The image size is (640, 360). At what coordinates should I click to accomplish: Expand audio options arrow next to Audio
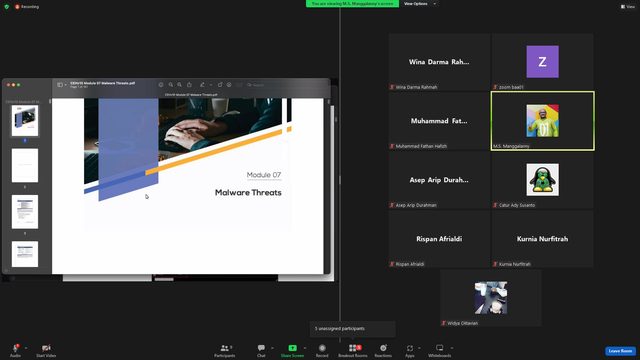tap(26, 348)
